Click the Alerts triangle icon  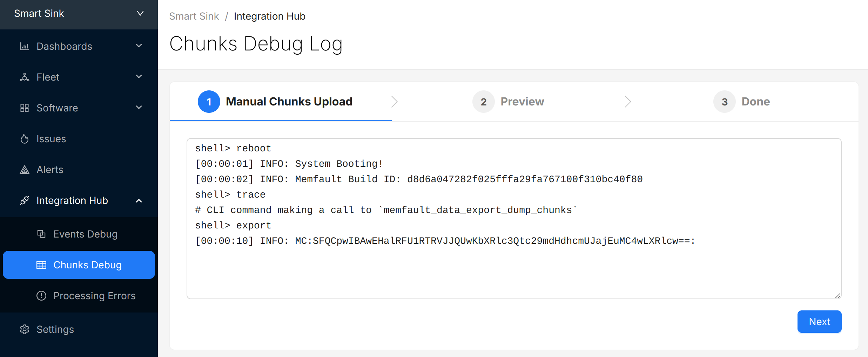(x=24, y=170)
